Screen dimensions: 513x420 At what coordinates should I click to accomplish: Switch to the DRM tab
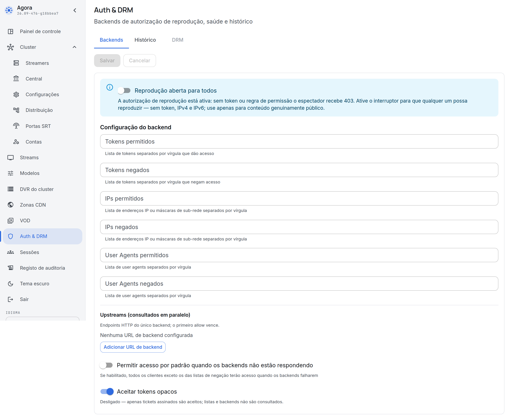coord(178,40)
